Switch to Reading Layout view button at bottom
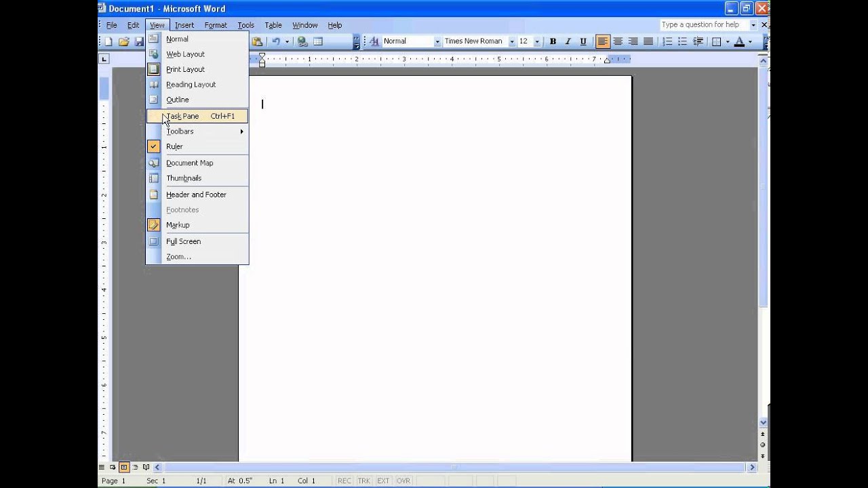868x488 pixels. click(146, 467)
